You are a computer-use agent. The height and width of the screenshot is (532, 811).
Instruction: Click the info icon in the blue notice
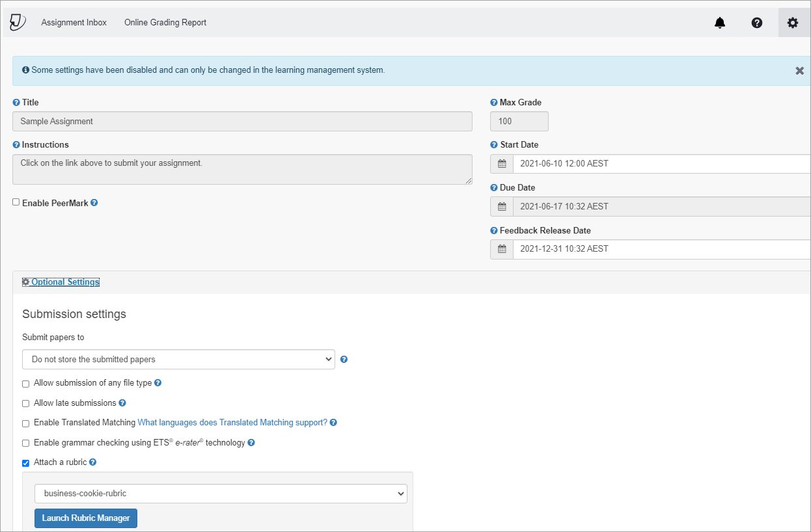[25, 70]
